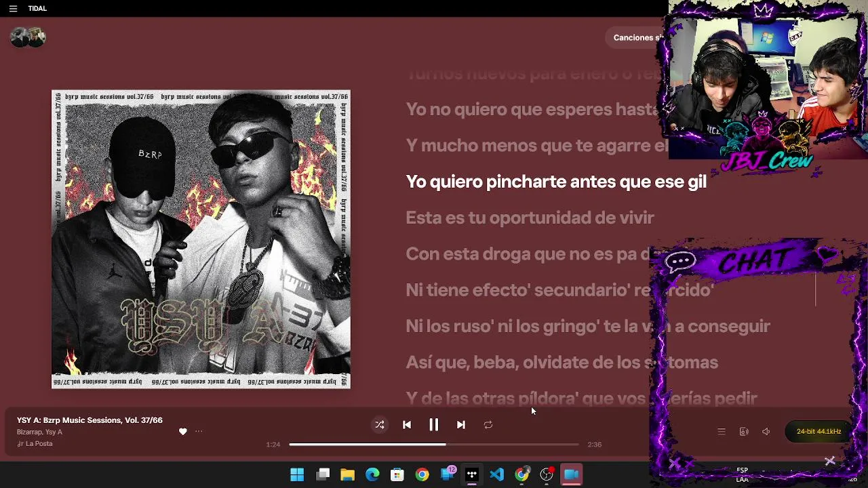The height and width of the screenshot is (488, 868).
Task: Open the Ysy A artist link
Action: 54,432
